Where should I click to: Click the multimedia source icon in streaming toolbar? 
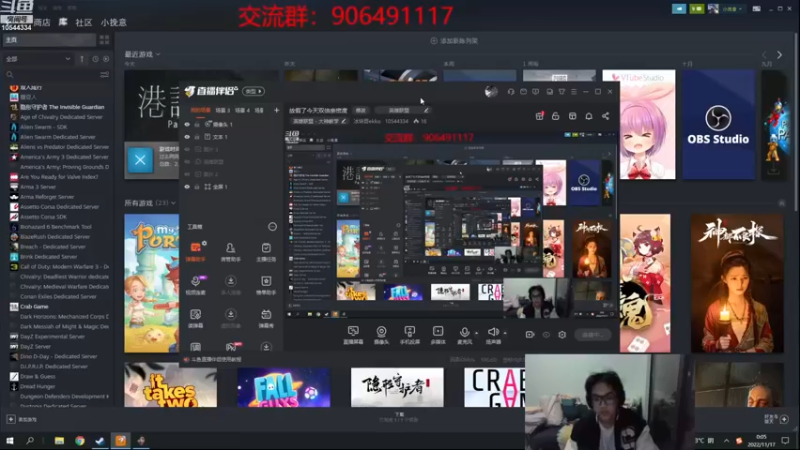tap(438, 332)
